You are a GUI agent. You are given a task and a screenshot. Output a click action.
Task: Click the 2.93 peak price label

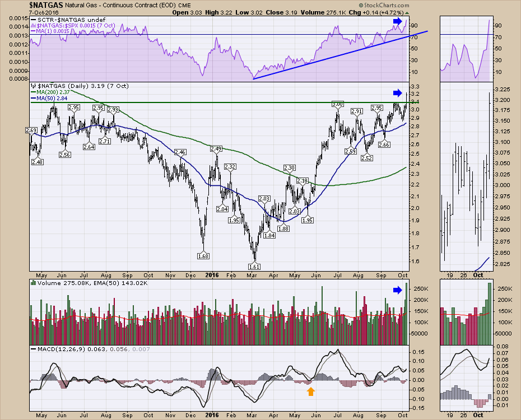[x=113, y=110]
